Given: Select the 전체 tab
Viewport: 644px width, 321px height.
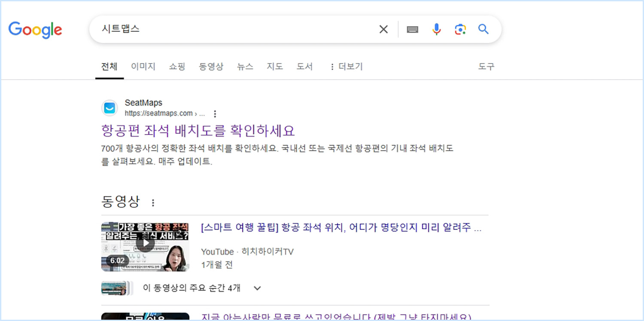Looking at the screenshot, I should pyautogui.click(x=109, y=67).
